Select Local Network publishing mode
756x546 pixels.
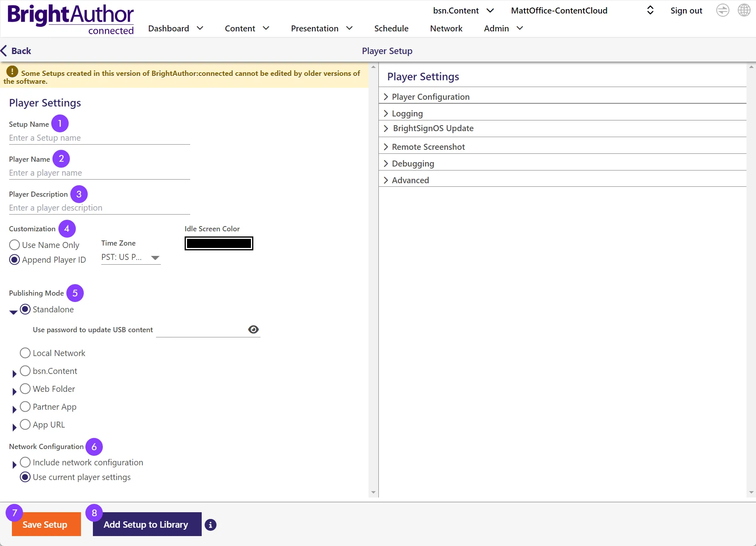pos(25,353)
